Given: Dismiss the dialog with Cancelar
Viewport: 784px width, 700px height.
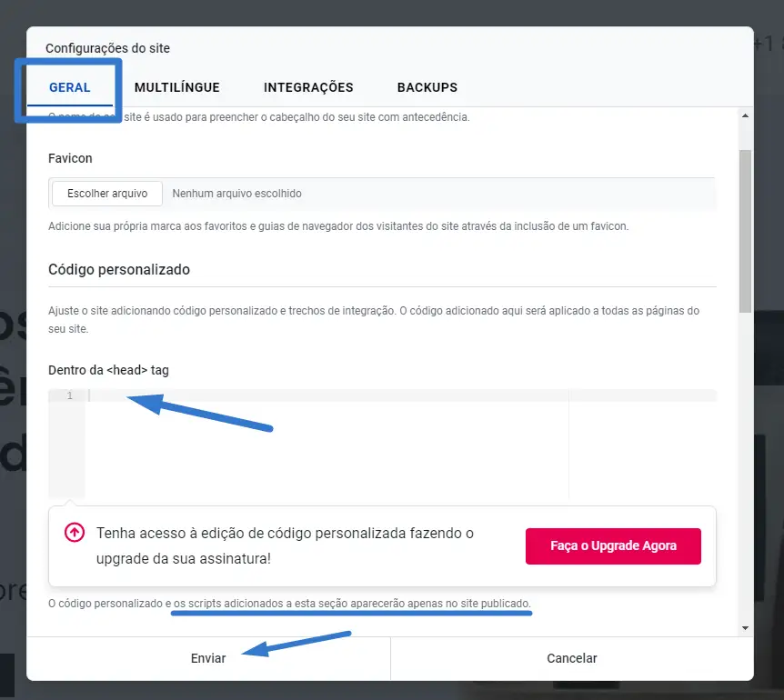Looking at the screenshot, I should tap(572, 658).
